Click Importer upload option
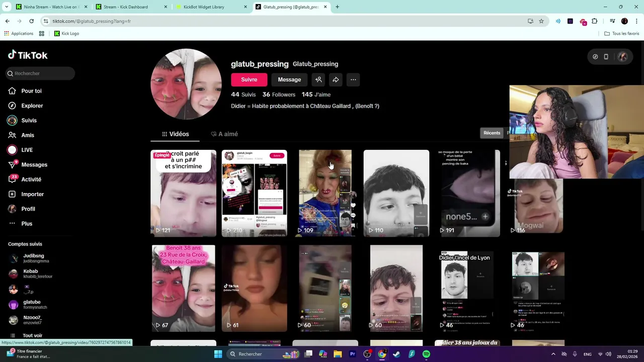The width and height of the screenshot is (644, 362). pos(26,194)
